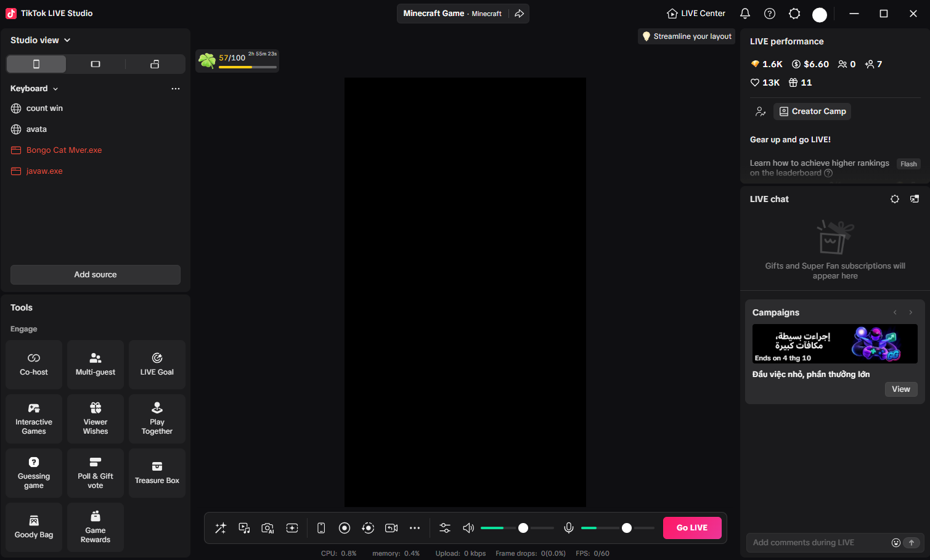The image size is (930, 560).
Task: Open the Creator Camp button
Action: click(812, 112)
